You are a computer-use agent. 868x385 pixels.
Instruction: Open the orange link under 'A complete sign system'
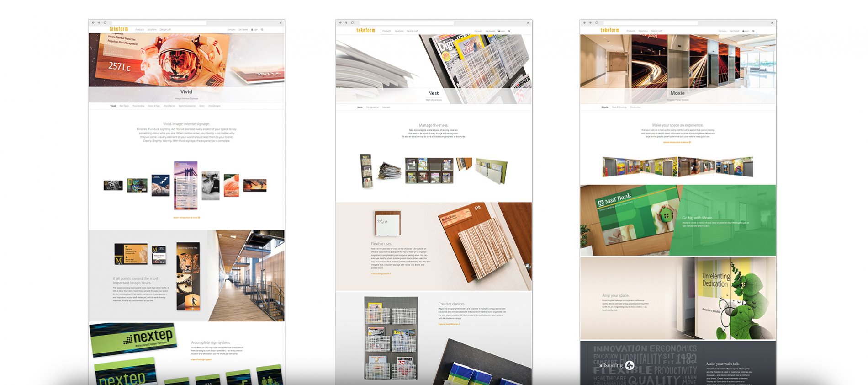tap(201, 360)
